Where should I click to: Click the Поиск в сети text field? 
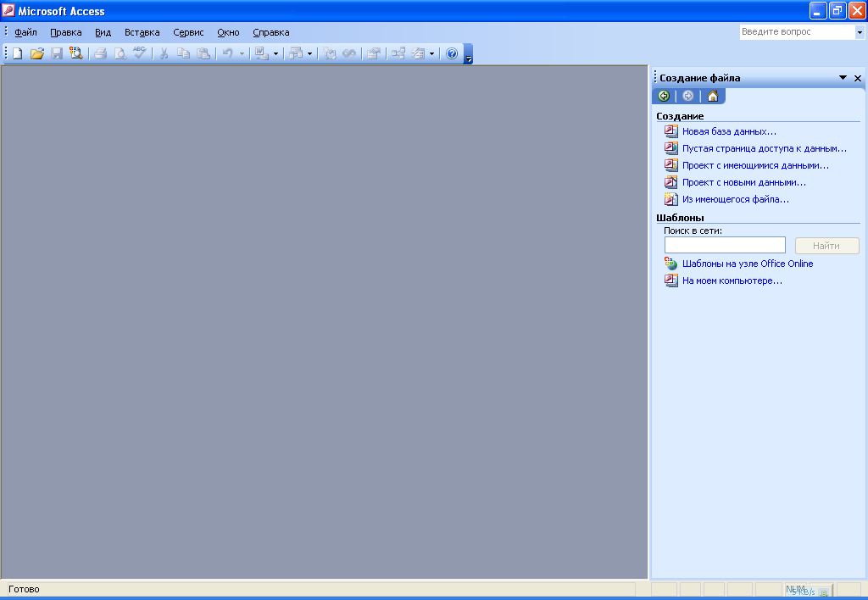click(x=725, y=245)
